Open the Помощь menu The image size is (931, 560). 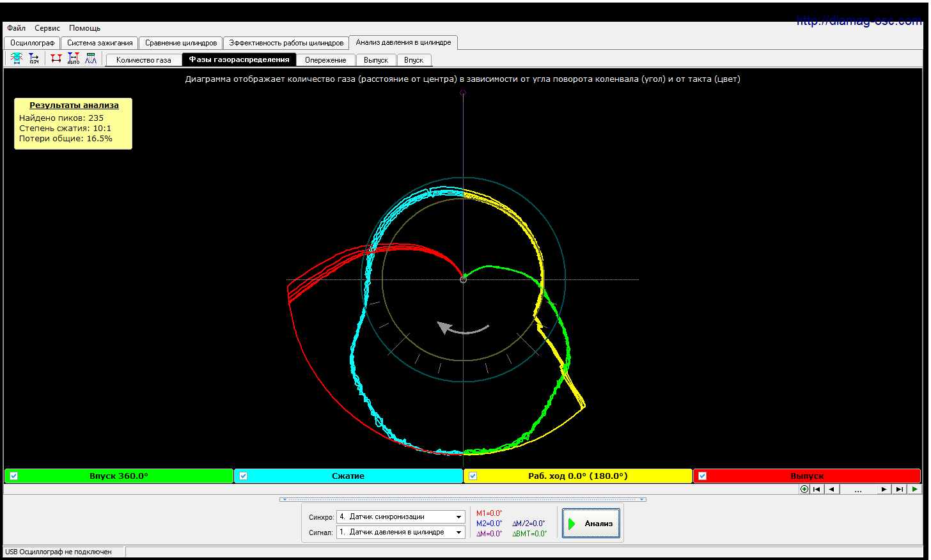[85, 28]
